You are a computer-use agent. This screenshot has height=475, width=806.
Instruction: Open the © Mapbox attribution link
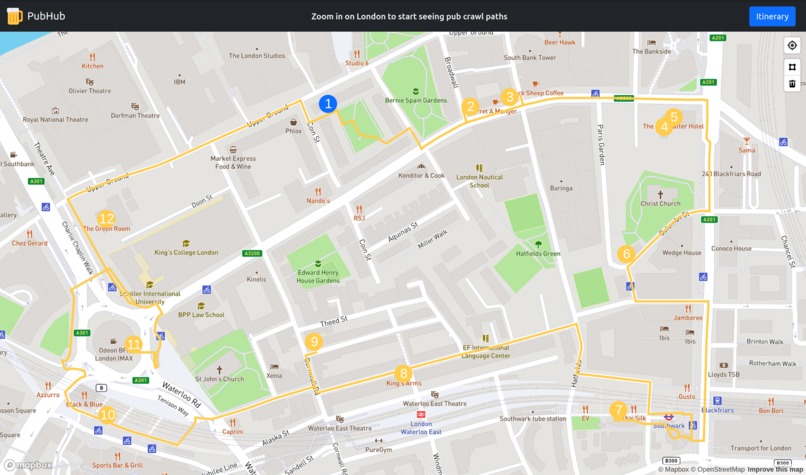[x=673, y=469]
